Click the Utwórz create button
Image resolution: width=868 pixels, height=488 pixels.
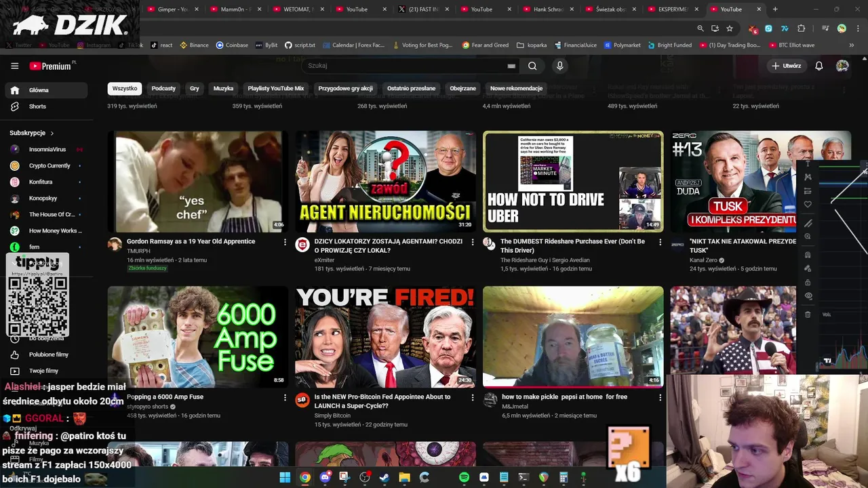(786, 66)
